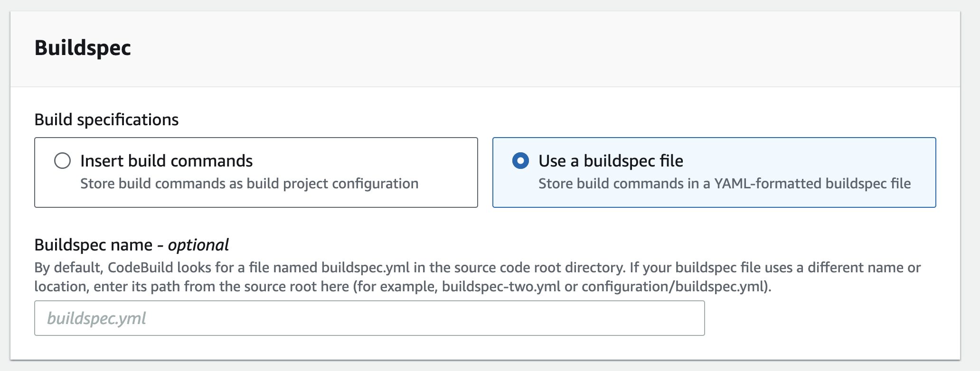
Task: Select the Insert build commands radio button
Action: (62, 161)
